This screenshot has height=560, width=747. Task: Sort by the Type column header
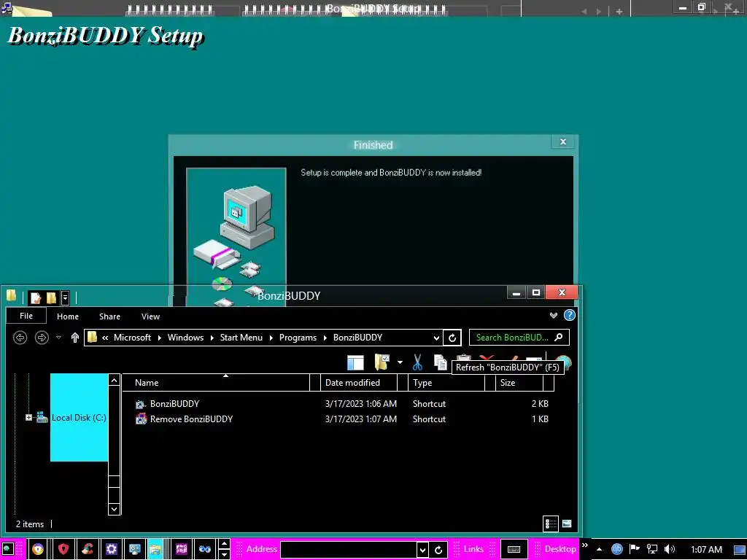[x=446, y=383]
